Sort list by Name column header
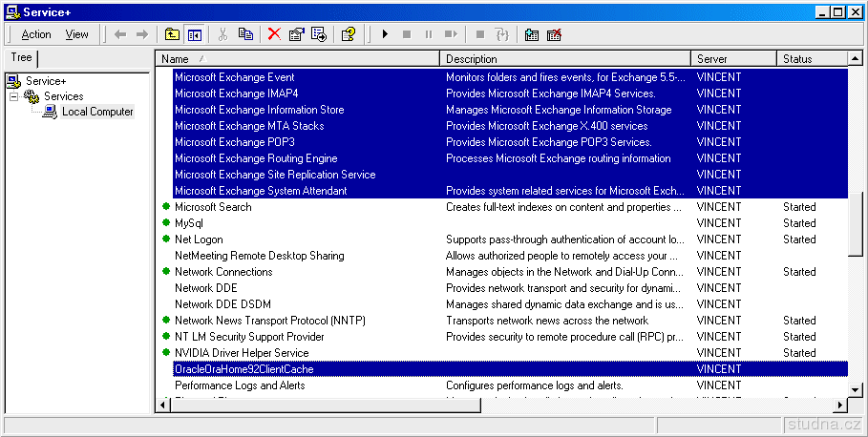 pyautogui.click(x=296, y=59)
